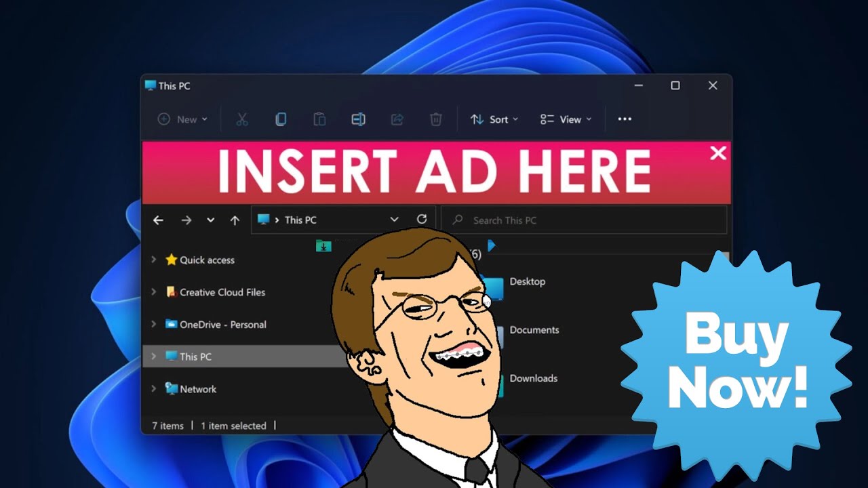The width and height of the screenshot is (868, 488).
Task: Expand the Network tree item
Action: pyautogui.click(x=153, y=388)
